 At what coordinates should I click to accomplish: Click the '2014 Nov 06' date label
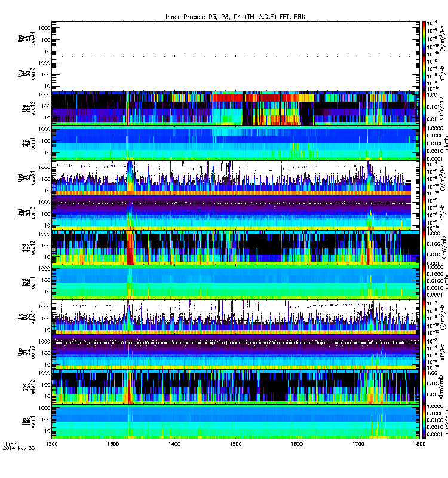pyautogui.click(x=19, y=449)
